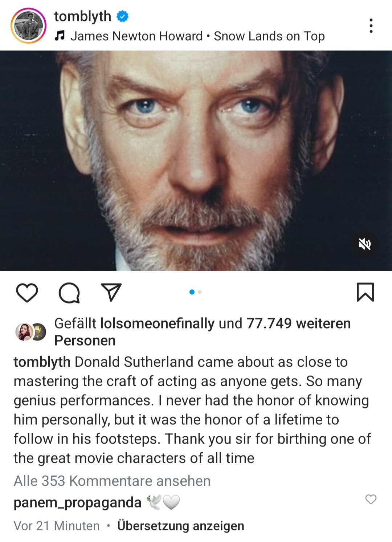Screen dimensions: 392x542
Task: Tap the blue verified badge
Action: tap(123, 16)
